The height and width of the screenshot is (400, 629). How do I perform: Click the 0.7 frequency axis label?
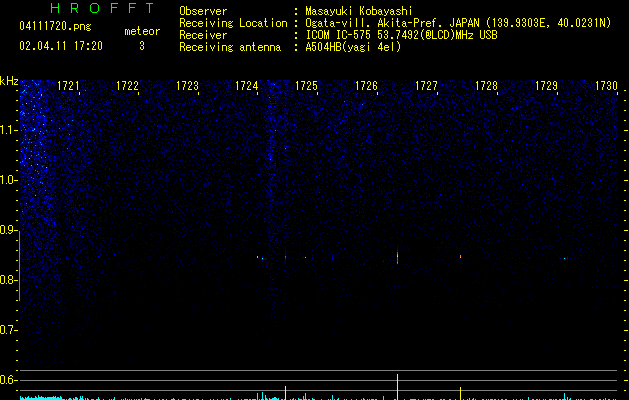click(8, 330)
